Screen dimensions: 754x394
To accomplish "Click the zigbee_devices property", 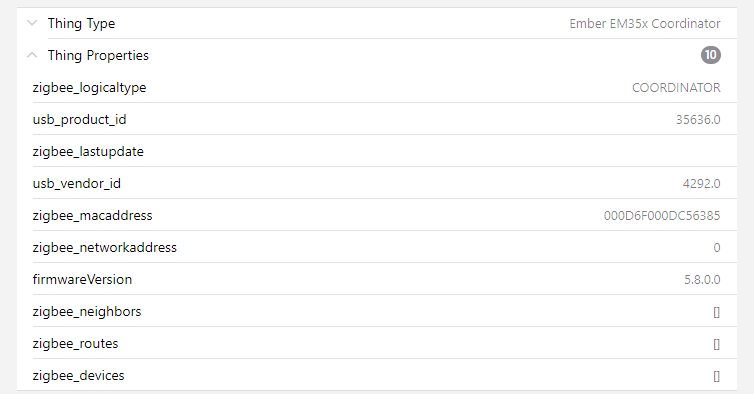I will [78, 375].
